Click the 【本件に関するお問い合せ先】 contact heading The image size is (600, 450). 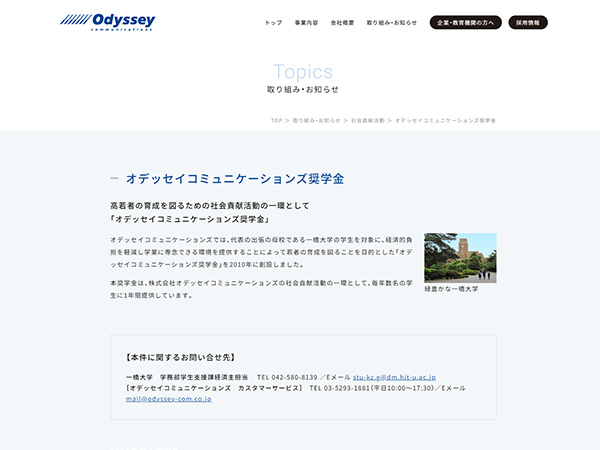[x=175, y=357]
